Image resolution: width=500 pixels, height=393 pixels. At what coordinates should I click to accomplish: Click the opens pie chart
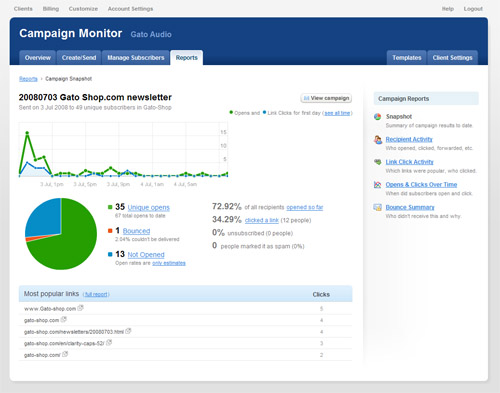pos(61,234)
